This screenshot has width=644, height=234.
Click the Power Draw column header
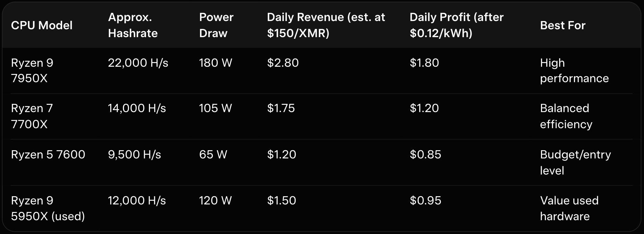tap(216, 25)
